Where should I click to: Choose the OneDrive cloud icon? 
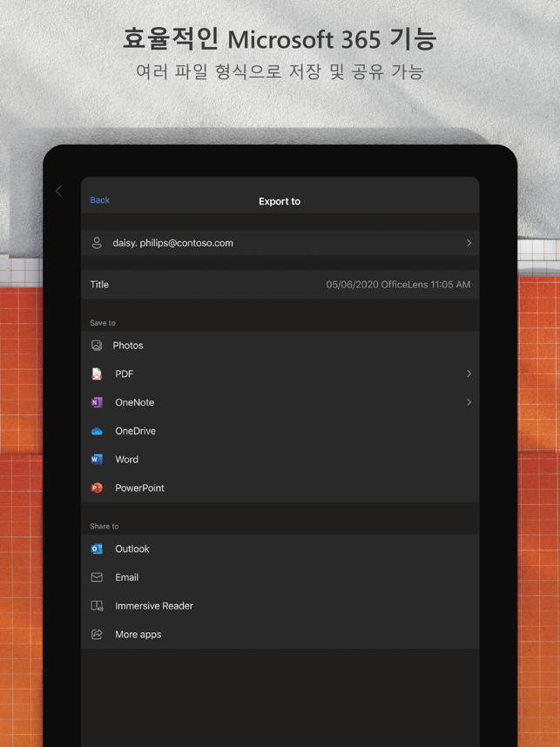click(x=97, y=431)
